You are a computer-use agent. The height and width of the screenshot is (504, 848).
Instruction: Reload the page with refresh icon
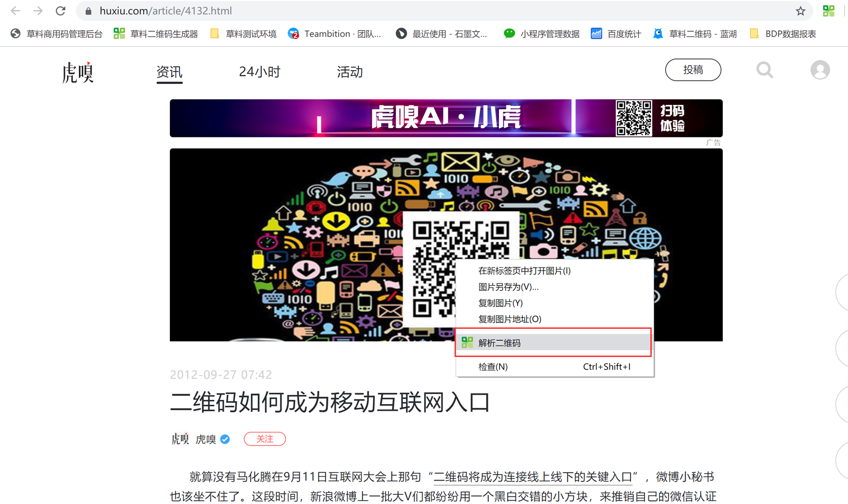point(61,10)
